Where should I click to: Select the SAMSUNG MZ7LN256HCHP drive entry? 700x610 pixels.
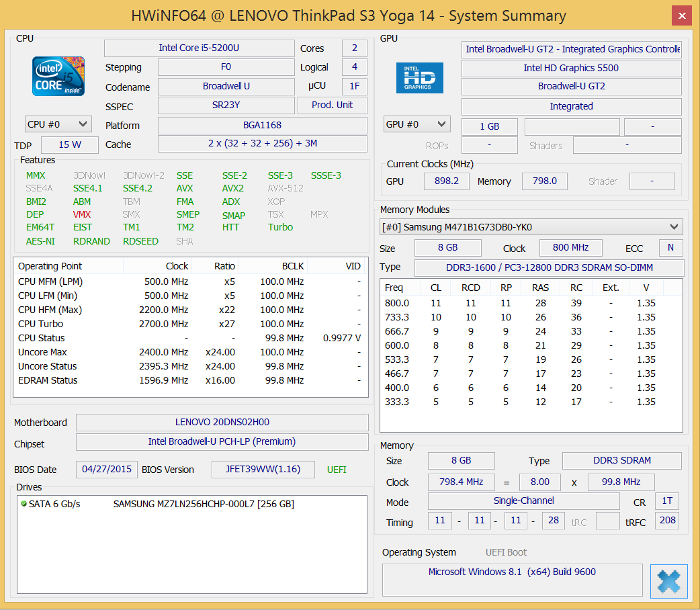pos(192,504)
